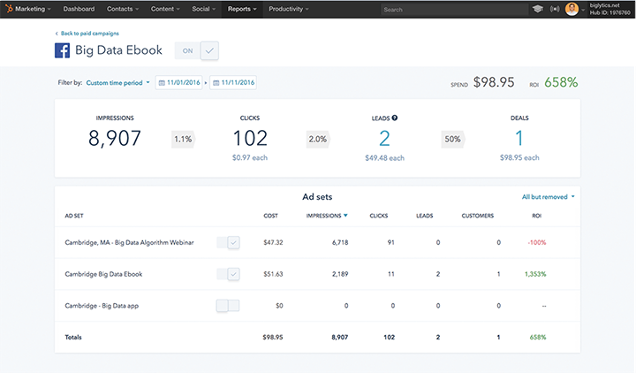Image resolution: width=636 pixels, height=373 pixels.
Task: Click the Ad sets table heading
Action: tap(317, 197)
